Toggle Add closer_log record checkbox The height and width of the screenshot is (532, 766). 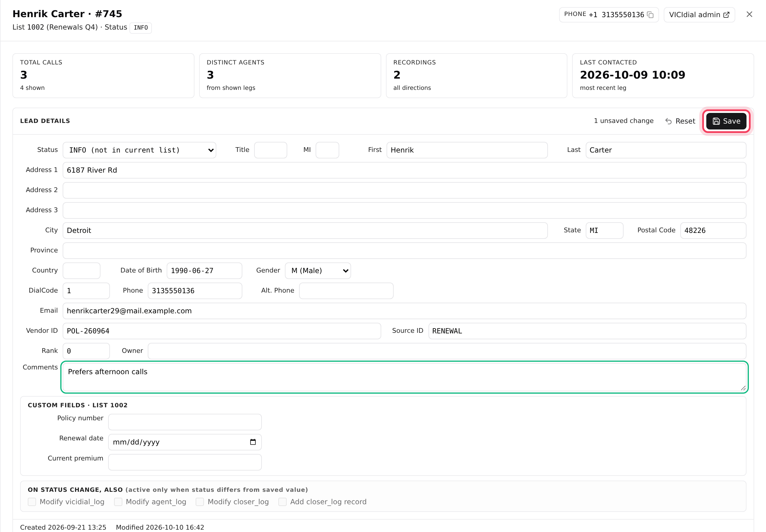(x=282, y=502)
